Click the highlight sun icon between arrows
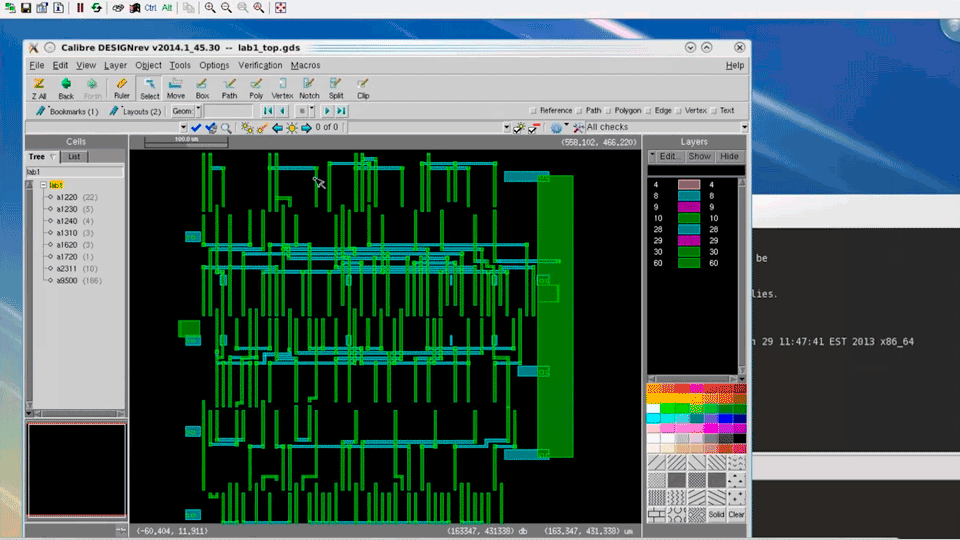Viewport: 960px width, 540px height. [x=292, y=127]
